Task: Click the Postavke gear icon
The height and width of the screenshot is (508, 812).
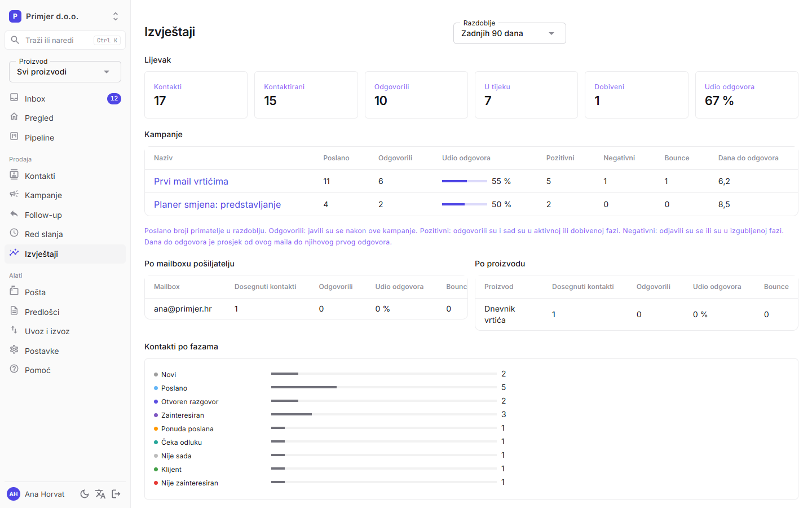Action: click(14, 350)
